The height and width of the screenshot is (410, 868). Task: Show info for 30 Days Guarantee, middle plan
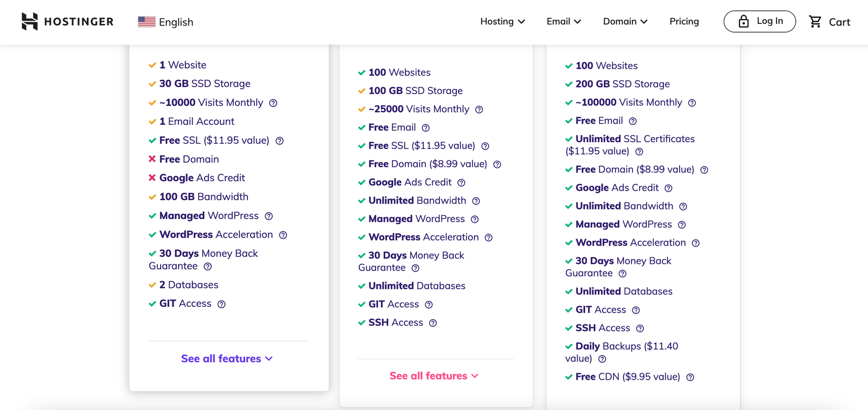416,268
